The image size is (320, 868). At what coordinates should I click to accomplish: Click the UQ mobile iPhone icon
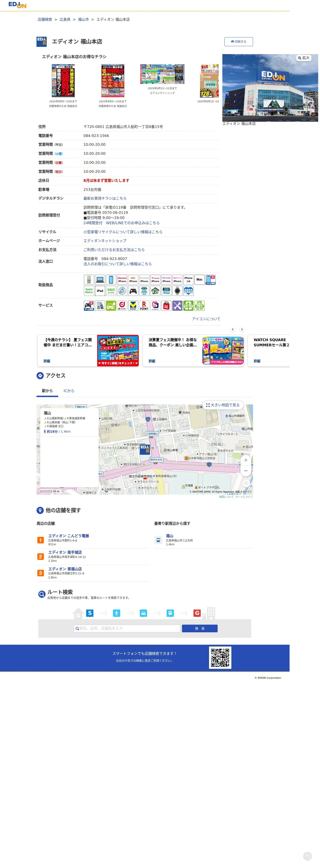(166, 280)
